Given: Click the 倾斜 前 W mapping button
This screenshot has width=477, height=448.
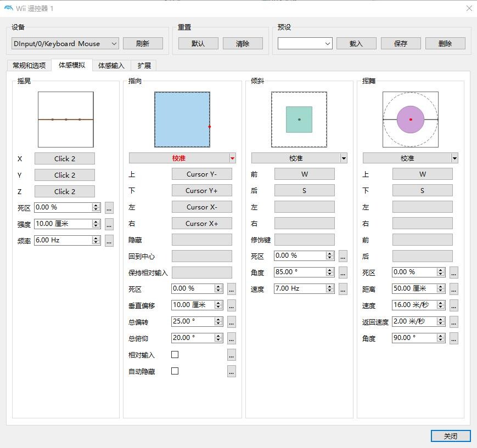Looking at the screenshot, I should tap(304, 174).
